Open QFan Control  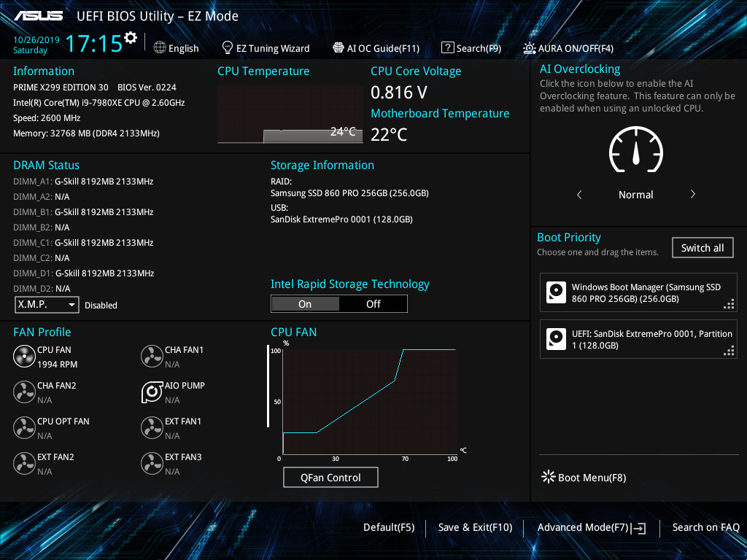(x=330, y=477)
